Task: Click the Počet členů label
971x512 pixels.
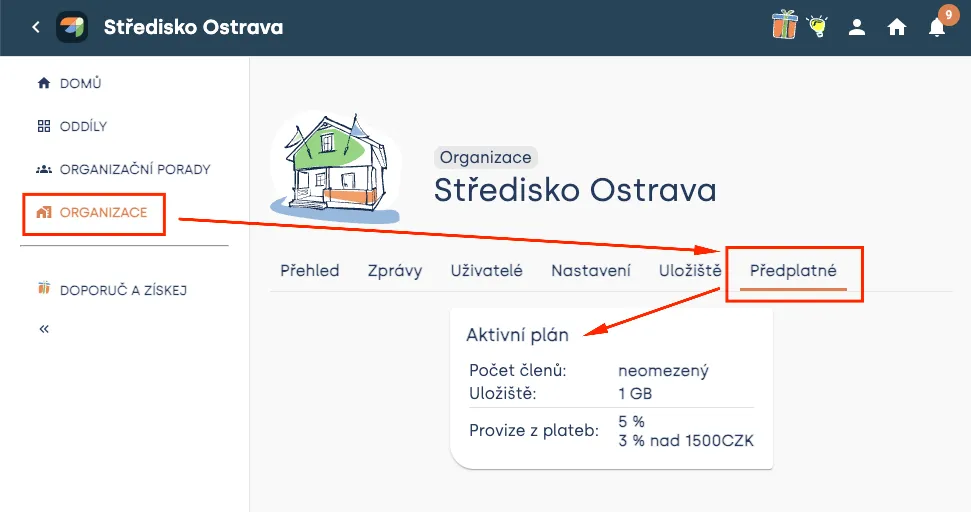Action: point(518,370)
